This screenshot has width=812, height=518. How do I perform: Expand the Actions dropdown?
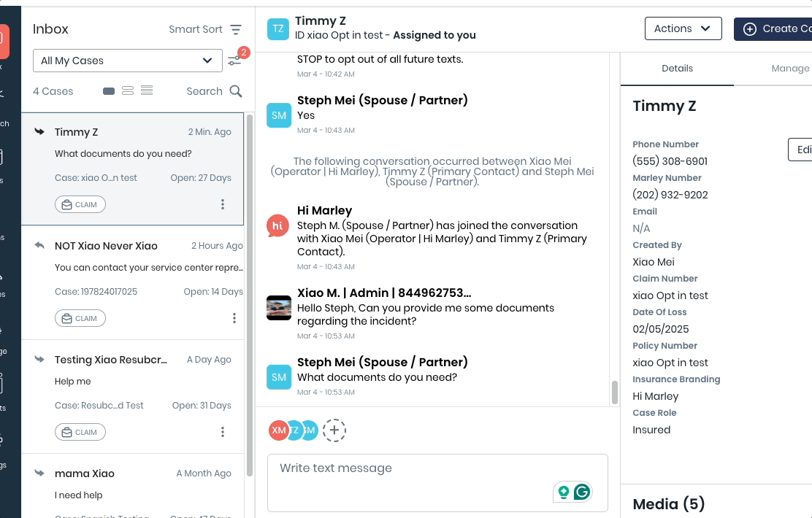[683, 28]
